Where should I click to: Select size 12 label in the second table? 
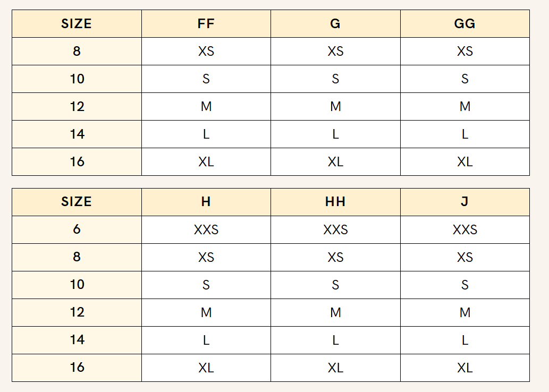pyautogui.click(x=77, y=312)
